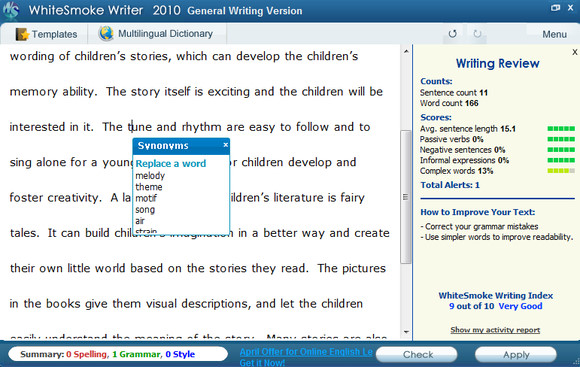Click 'Informal expressions 0%' score bar
Screen dimensions: 580x367
[561, 160]
